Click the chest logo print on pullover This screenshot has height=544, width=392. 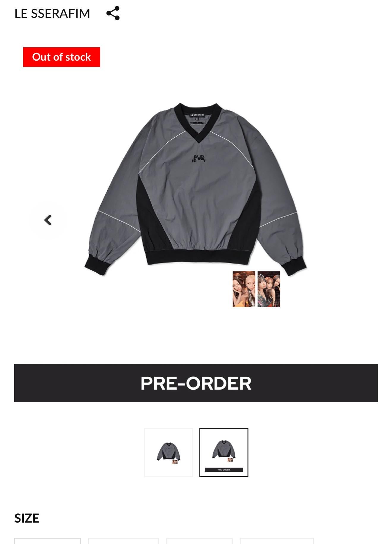199,159
